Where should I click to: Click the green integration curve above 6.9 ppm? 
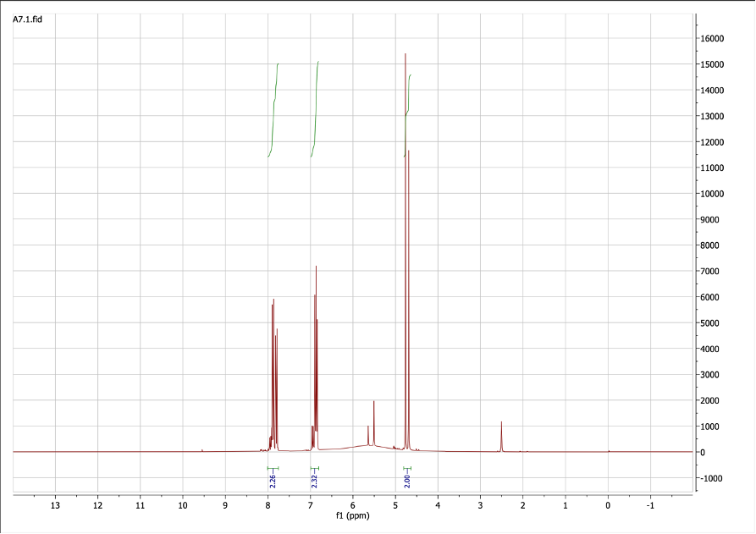[x=315, y=110]
